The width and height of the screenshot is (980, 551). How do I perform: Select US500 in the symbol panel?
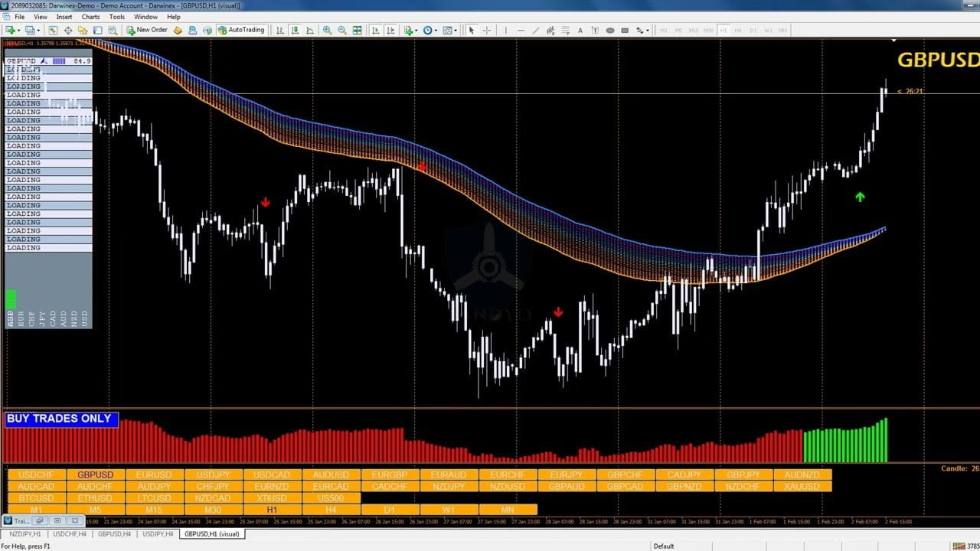click(331, 498)
